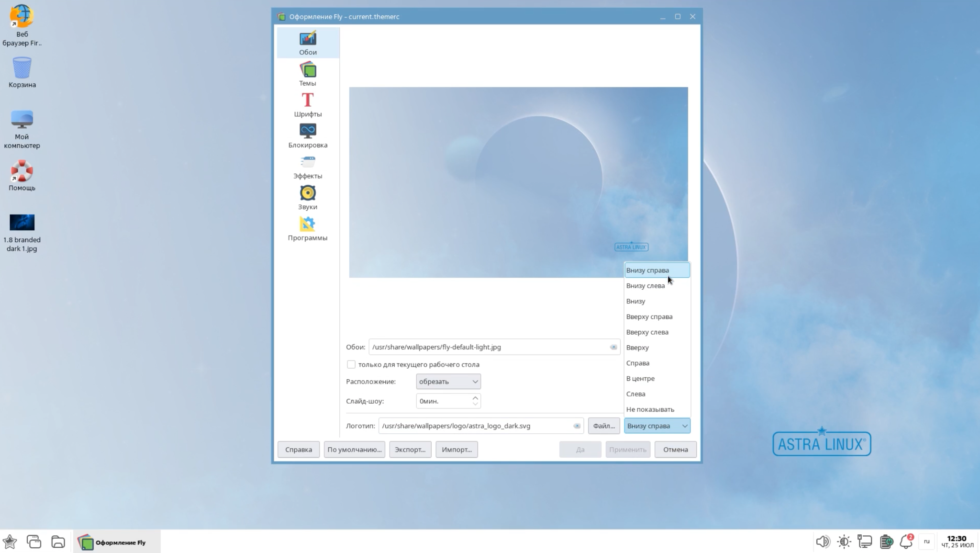The height and width of the screenshot is (553, 980).
Task: Open the Темы section icon
Action: click(308, 70)
